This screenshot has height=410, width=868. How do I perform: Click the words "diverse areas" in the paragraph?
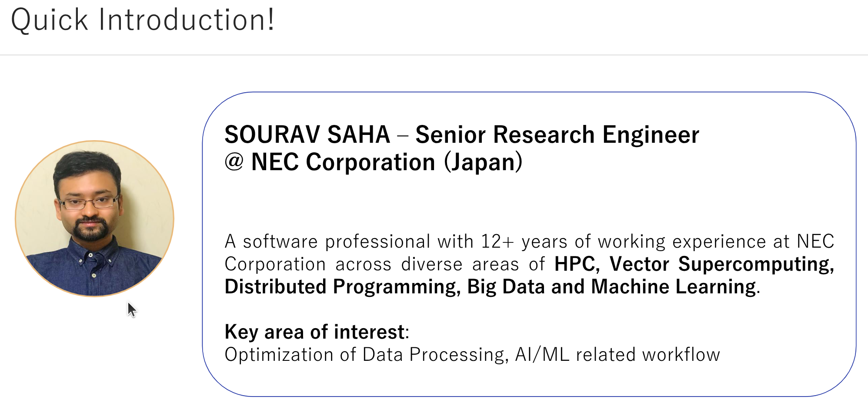pos(460,264)
